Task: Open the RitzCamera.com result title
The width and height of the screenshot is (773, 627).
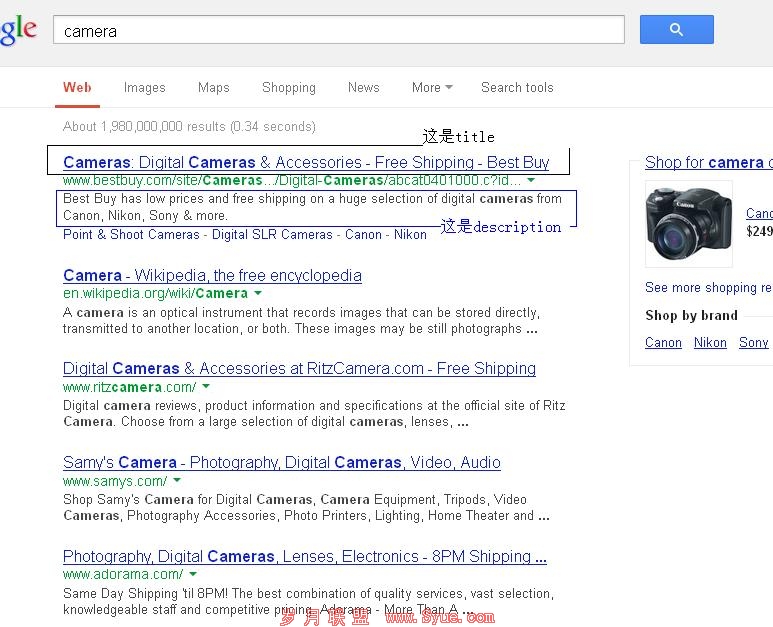Action: point(299,368)
